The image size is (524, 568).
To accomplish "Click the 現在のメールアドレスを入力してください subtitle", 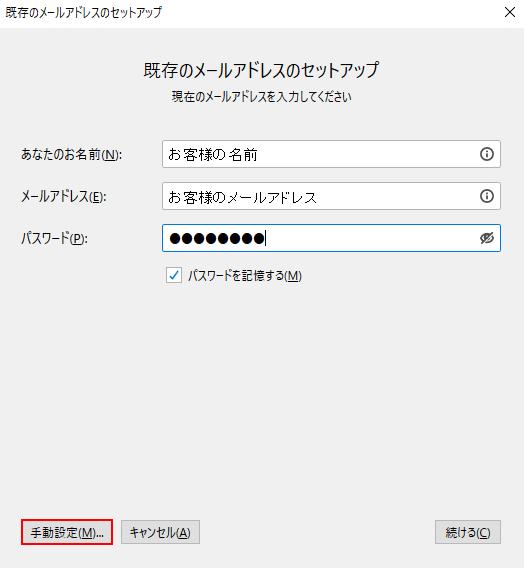I will coord(261,97).
